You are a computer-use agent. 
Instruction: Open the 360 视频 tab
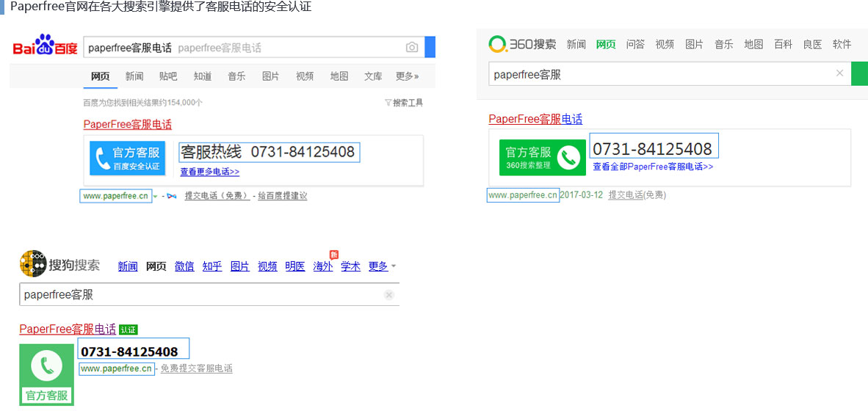(x=665, y=45)
